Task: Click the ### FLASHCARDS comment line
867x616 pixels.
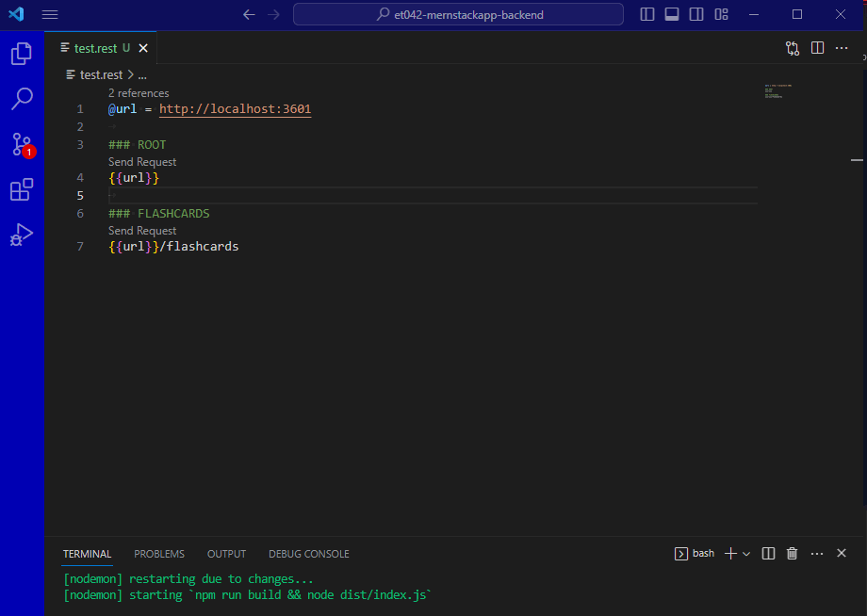Action: (158, 213)
